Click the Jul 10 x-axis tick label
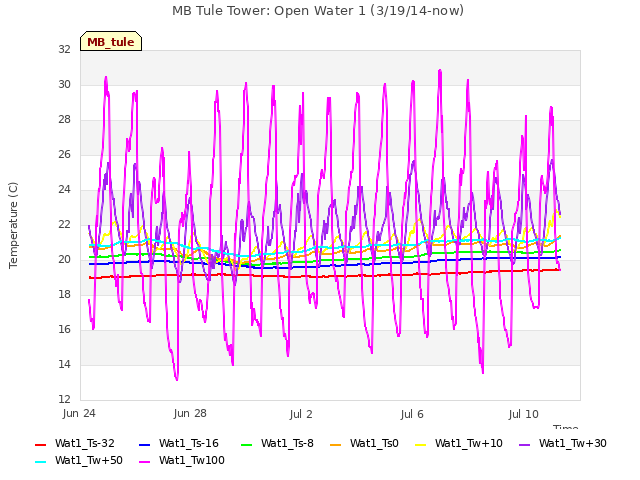The image size is (640, 480). click(524, 414)
